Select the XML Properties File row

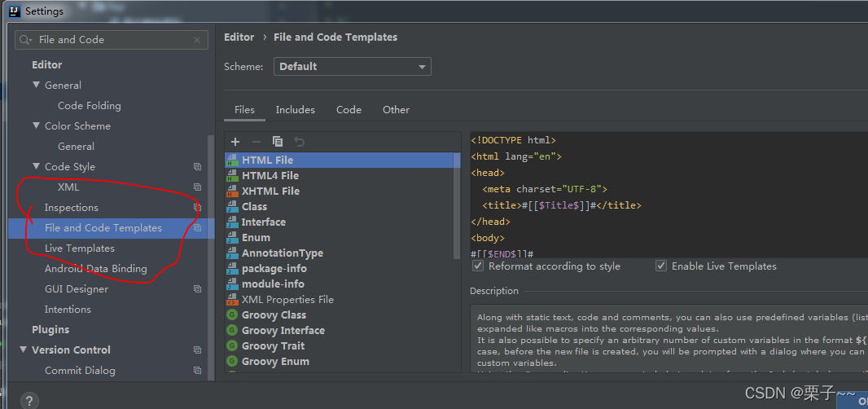pyautogui.click(x=339, y=300)
